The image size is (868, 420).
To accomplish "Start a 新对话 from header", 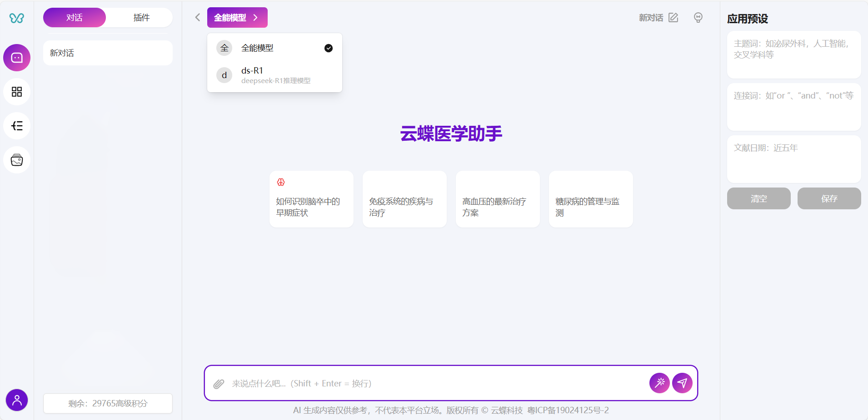I will [x=658, y=18].
